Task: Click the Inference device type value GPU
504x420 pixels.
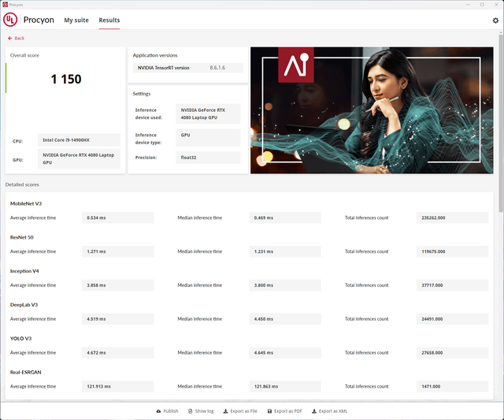Action: click(208, 138)
